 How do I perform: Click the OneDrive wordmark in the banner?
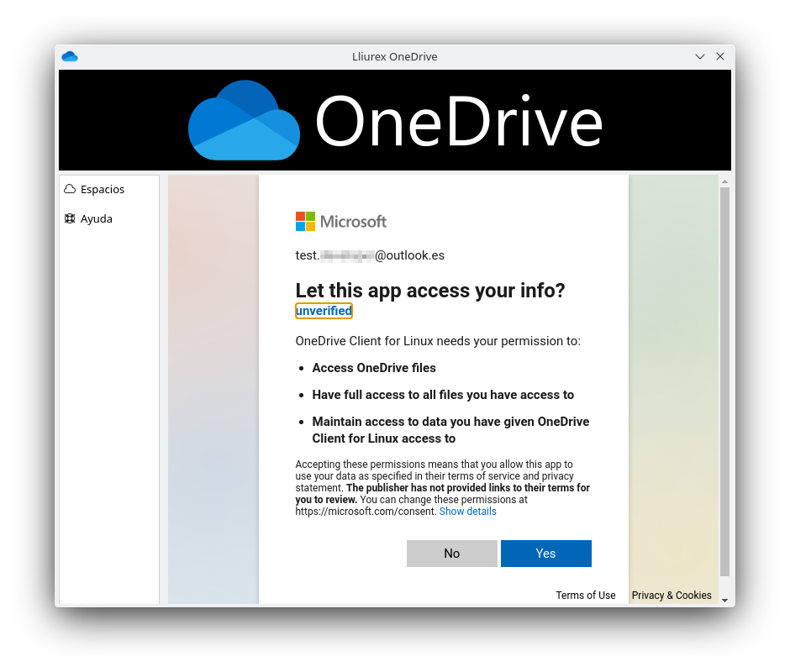459,122
